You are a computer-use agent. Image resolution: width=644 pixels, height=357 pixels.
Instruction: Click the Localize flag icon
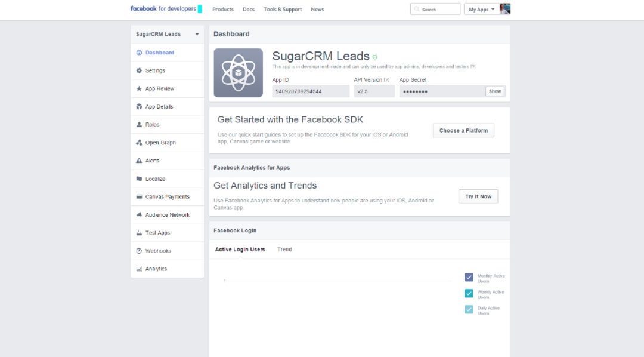[x=139, y=179]
